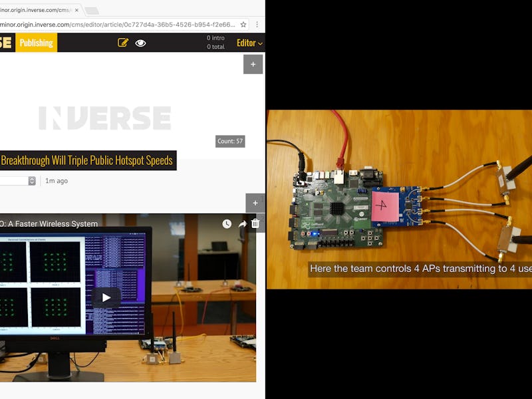Edit the article headline about Hotspot Speeds

point(86,160)
